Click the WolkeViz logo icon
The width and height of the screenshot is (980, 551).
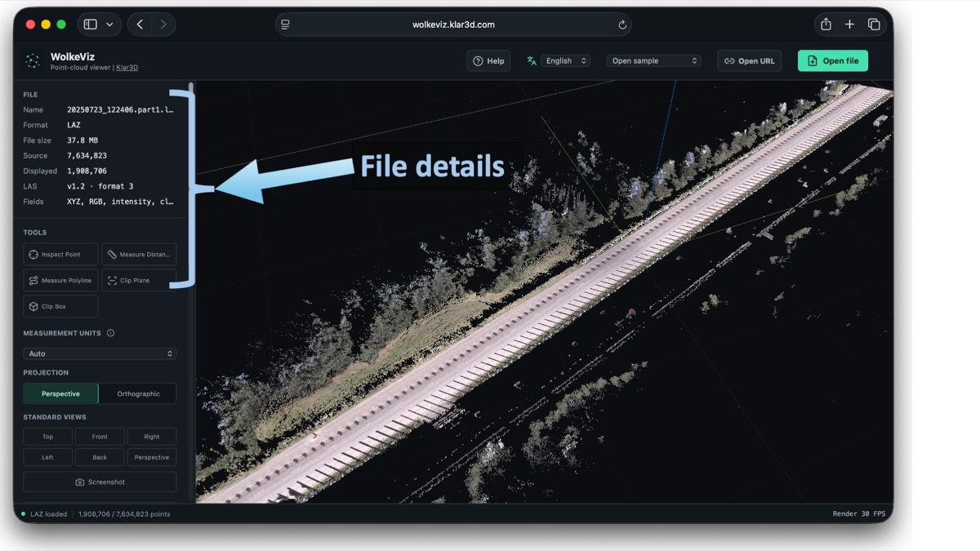[33, 61]
